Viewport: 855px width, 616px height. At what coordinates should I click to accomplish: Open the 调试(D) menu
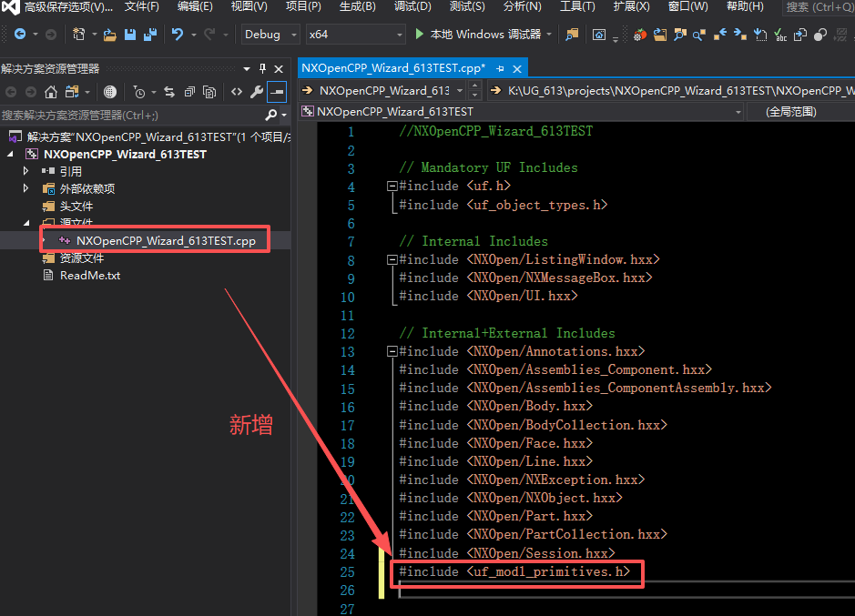click(412, 6)
